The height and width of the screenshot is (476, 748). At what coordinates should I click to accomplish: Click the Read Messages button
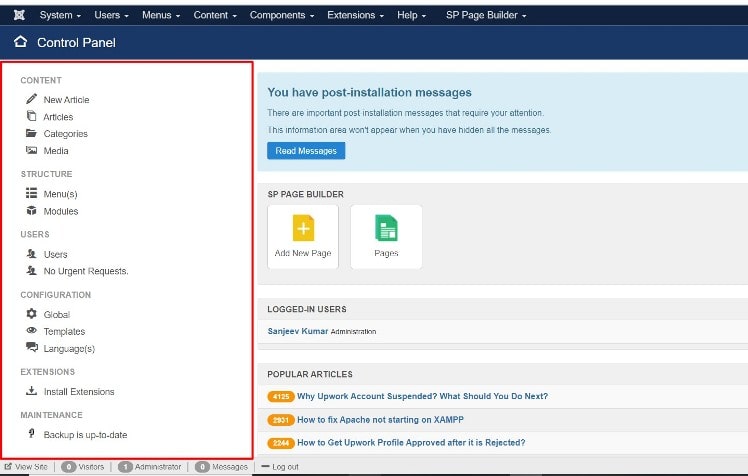(x=306, y=151)
